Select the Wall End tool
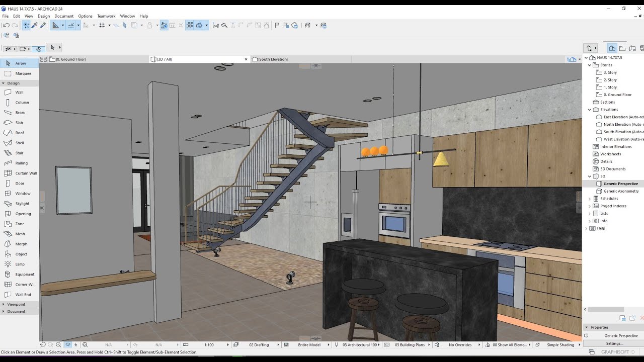The width and height of the screenshot is (644, 362). tap(20, 295)
